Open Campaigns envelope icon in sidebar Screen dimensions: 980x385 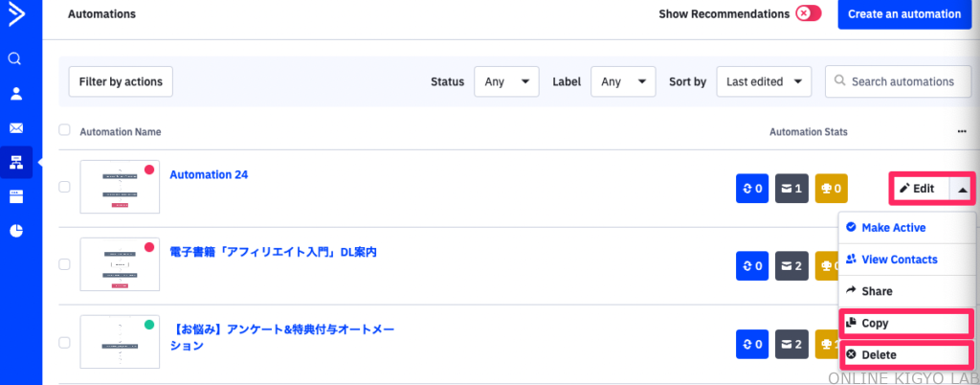15,128
